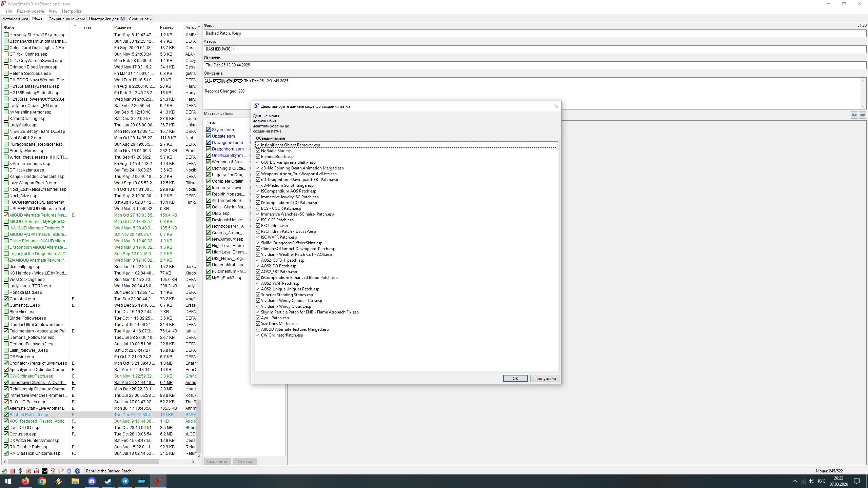The height and width of the screenshot is (488, 868).
Task: Uncheck NoRadialBlur.esp in the merge list
Action: pos(258,151)
